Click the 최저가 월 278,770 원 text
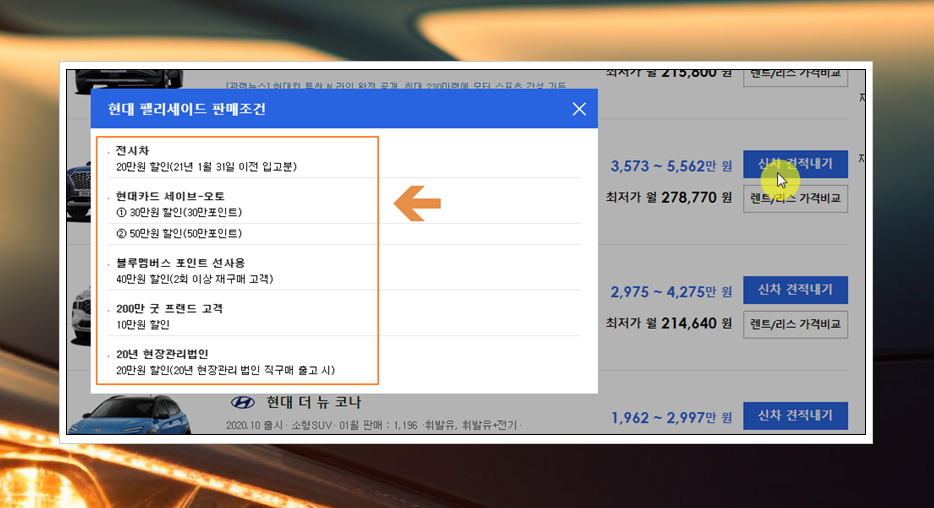Screen dimensions: 934x508 [x=669, y=198]
